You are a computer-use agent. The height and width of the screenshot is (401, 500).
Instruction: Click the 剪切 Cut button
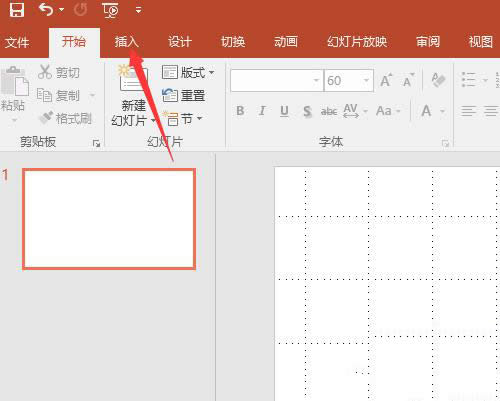coord(59,72)
